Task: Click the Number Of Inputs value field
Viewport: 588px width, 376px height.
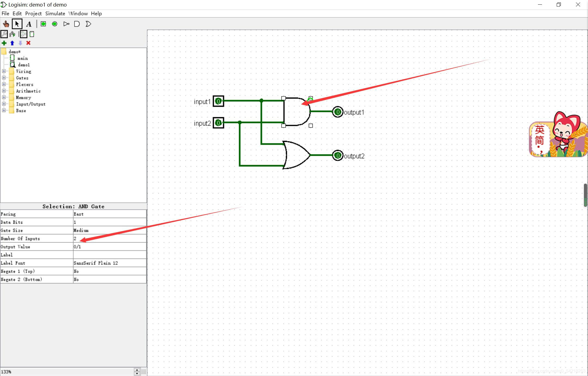Action: [x=109, y=239]
